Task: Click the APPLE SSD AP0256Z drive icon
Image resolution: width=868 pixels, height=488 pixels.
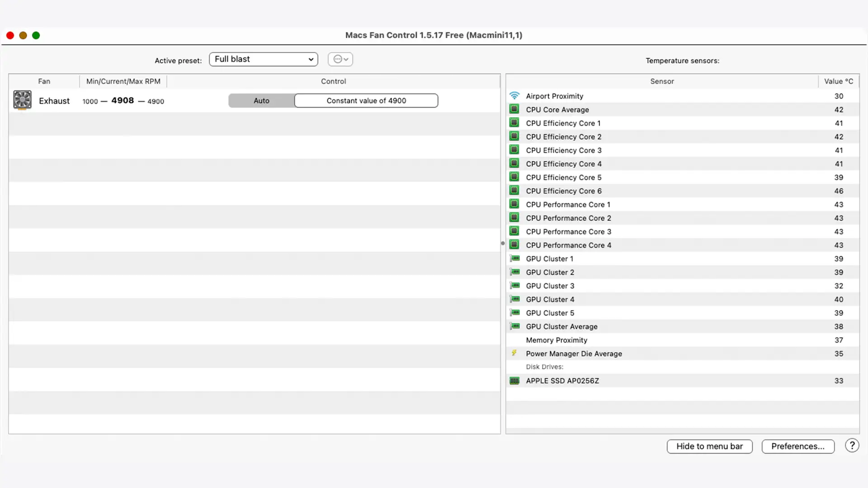Action: [514, 381]
